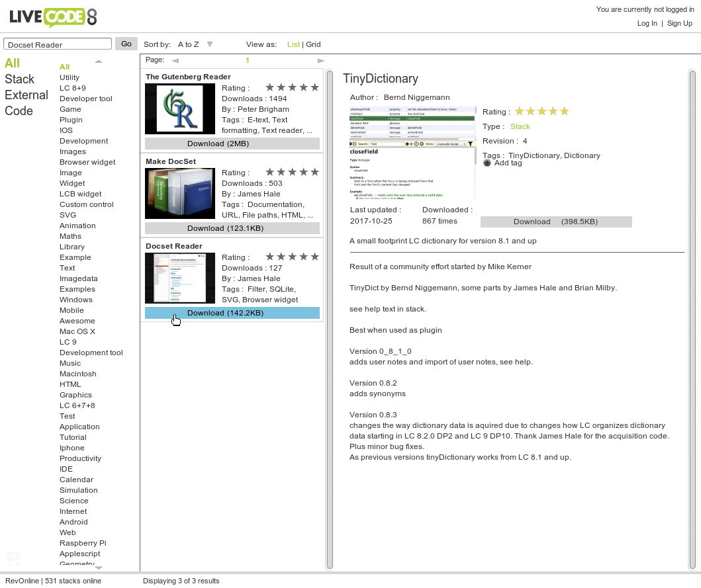Click the Stack type value link
The image size is (701, 588).
point(520,126)
